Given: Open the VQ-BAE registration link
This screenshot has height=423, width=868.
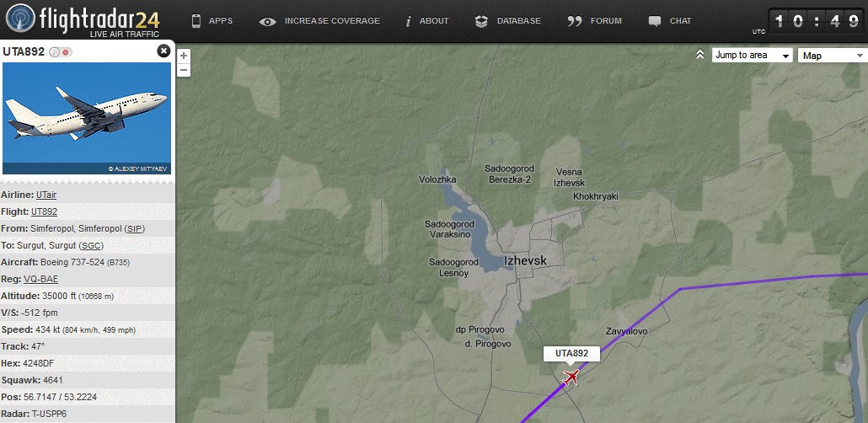Looking at the screenshot, I should point(41,279).
